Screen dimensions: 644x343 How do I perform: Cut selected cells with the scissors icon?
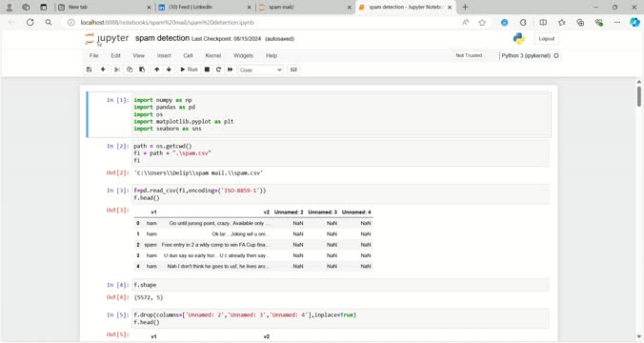117,70
